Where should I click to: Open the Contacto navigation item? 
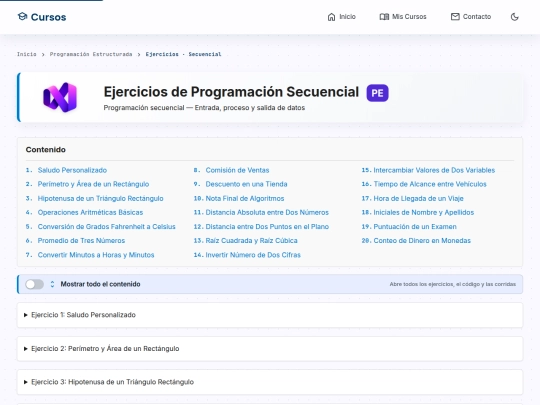click(x=471, y=17)
